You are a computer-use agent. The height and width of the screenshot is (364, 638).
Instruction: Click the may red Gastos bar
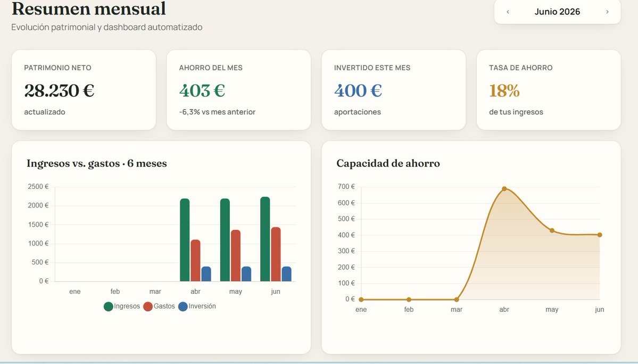click(x=236, y=256)
